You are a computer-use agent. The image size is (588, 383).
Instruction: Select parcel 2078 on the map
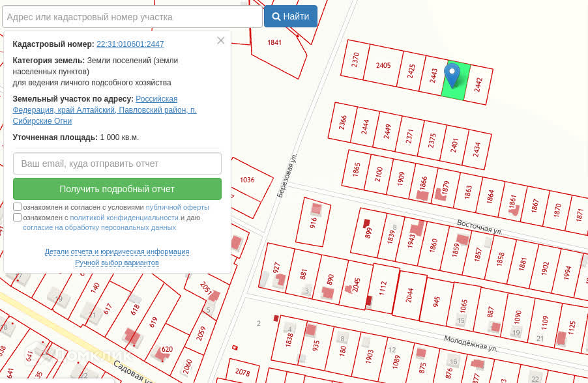243,372
